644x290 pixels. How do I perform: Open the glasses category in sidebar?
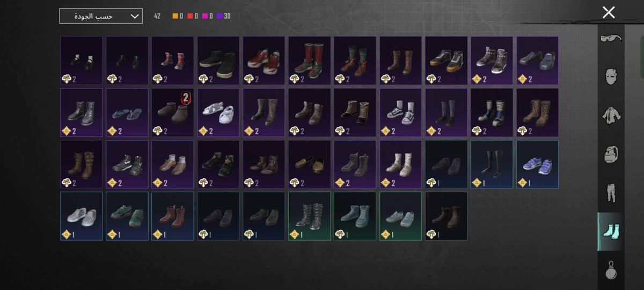610,38
